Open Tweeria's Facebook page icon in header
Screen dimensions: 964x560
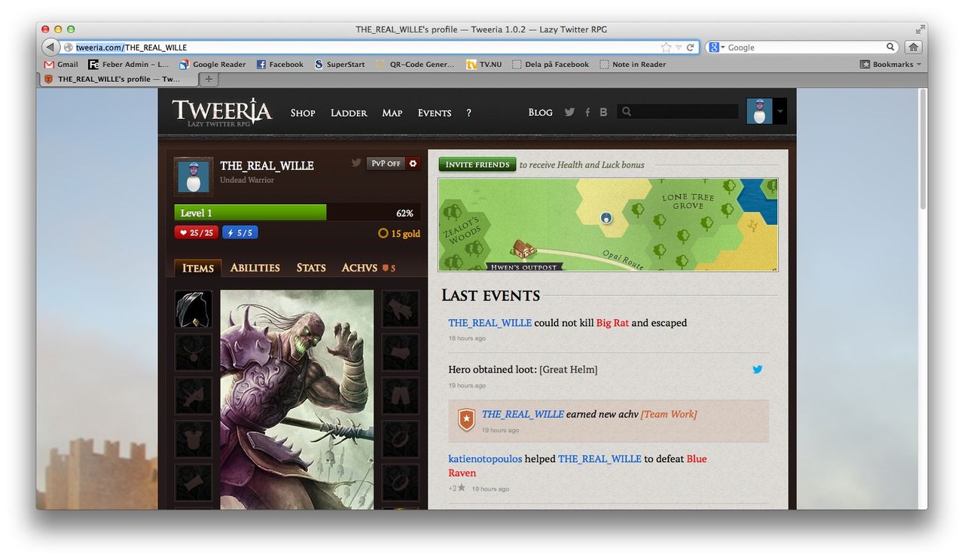tap(587, 112)
